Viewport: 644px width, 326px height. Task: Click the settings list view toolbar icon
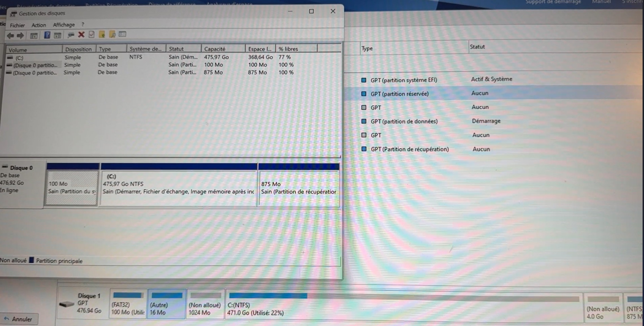click(122, 34)
